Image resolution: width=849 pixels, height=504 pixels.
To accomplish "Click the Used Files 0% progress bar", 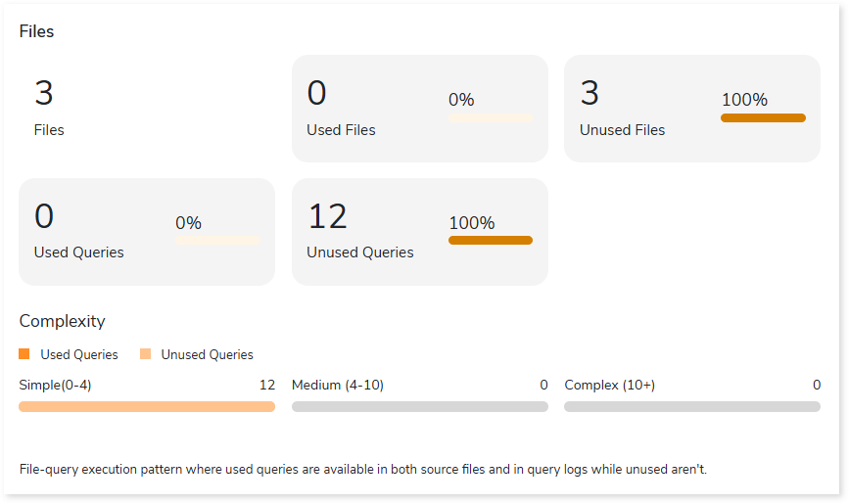I will tap(491, 117).
